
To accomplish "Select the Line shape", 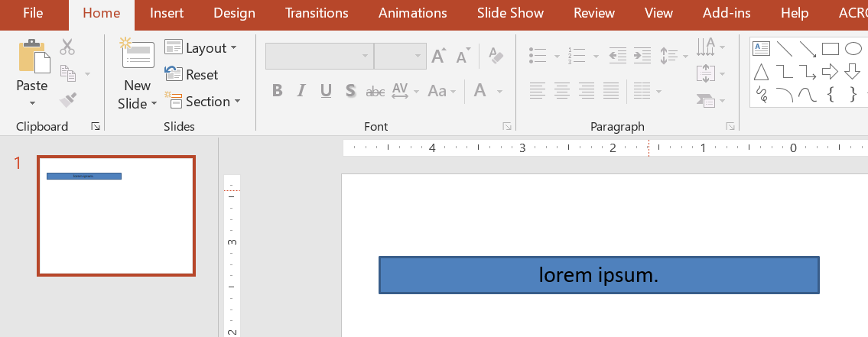I will pyautogui.click(x=785, y=49).
